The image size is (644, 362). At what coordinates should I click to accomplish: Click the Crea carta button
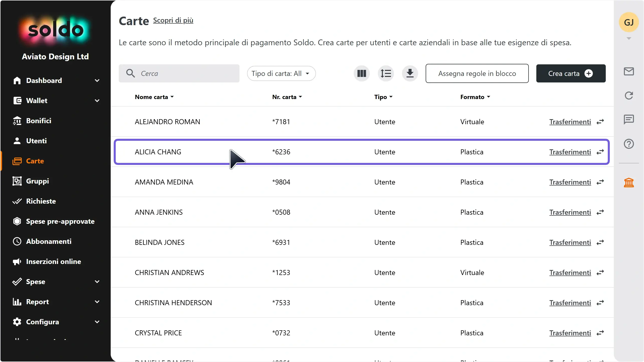(571, 73)
